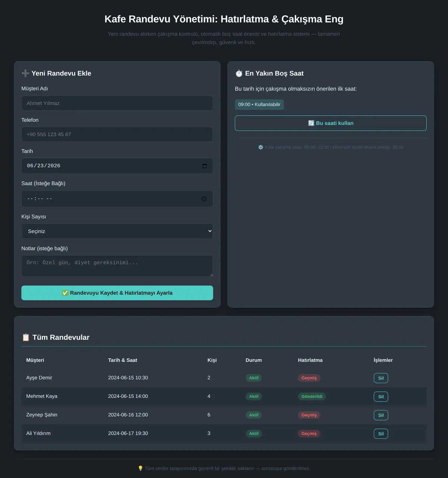The width and height of the screenshot is (448, 478).
Task: Click the Geçmiş badge in Ali Yıldırım's row
Action: [x=309, y=434]
